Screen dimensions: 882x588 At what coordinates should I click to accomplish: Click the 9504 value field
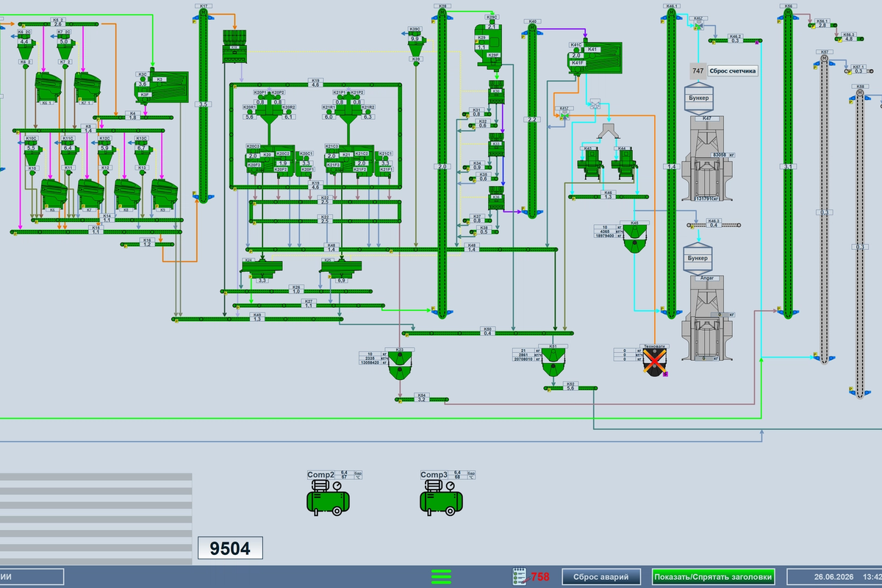point(229,548)
